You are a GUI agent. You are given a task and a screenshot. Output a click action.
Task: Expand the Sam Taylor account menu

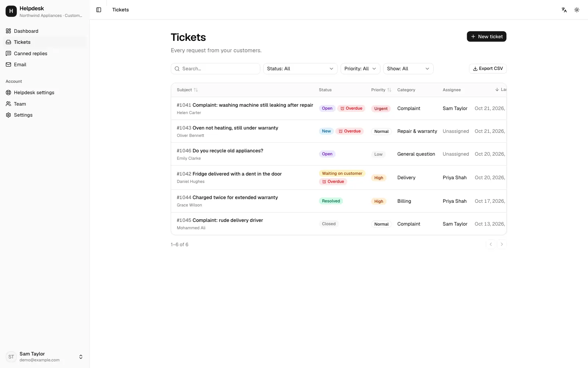[x=44, y=357]
